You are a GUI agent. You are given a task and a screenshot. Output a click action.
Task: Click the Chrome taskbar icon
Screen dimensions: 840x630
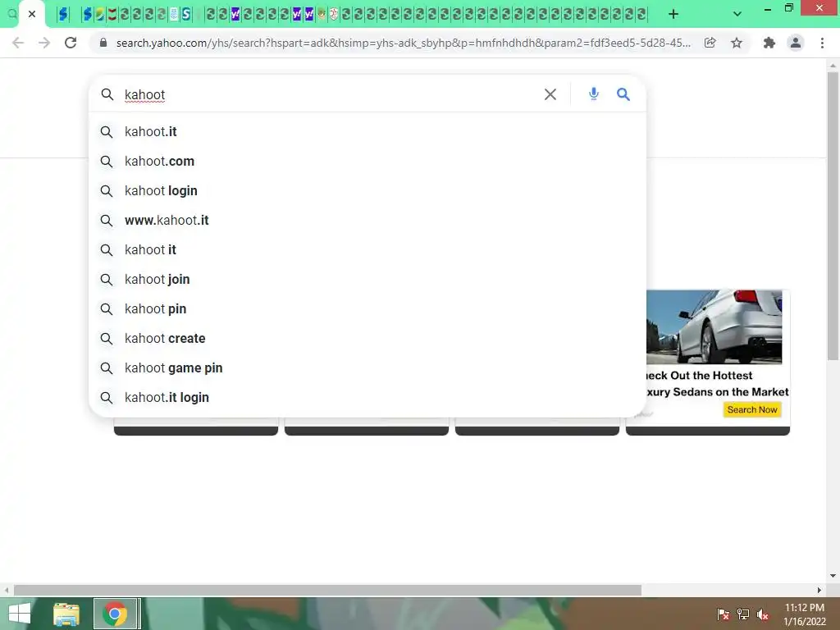pos(115,614)
